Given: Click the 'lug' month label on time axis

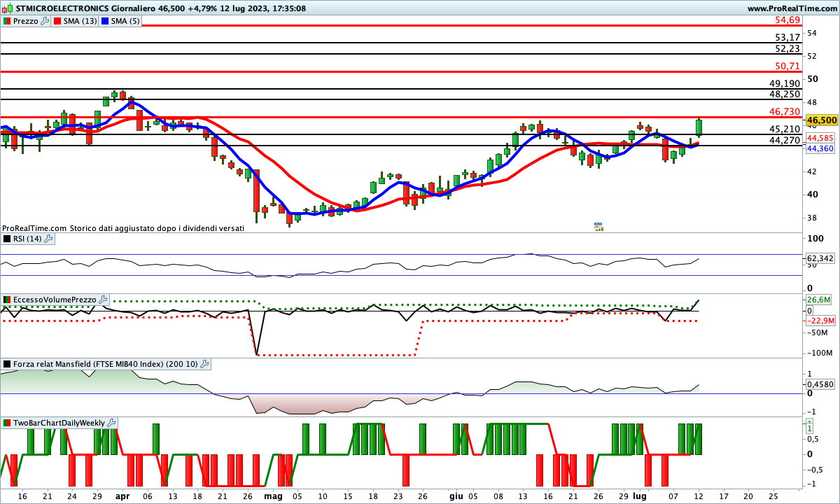Looking at the screenshot, I should tap(639, 496).
